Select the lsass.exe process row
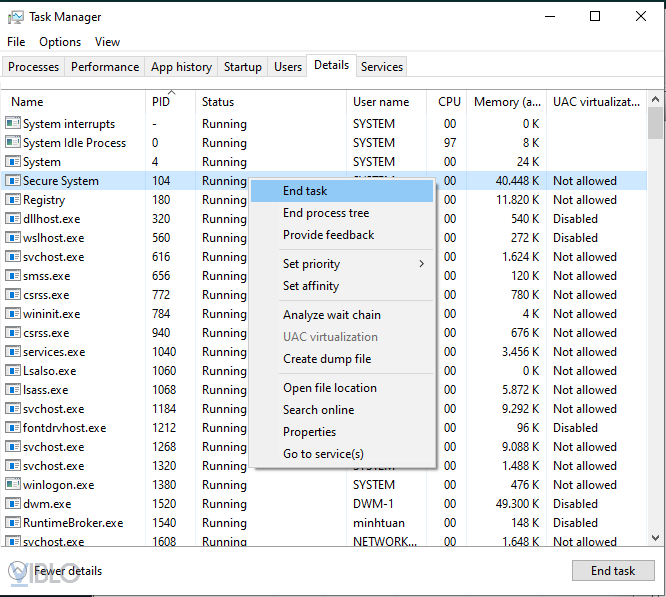The height and width of the screenshot is (597, 666). [45, 390]
